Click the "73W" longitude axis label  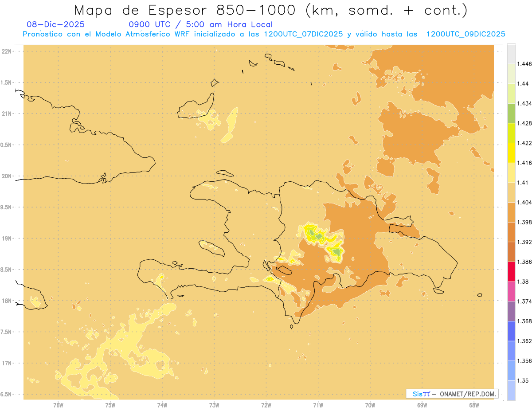pos(214,405)
